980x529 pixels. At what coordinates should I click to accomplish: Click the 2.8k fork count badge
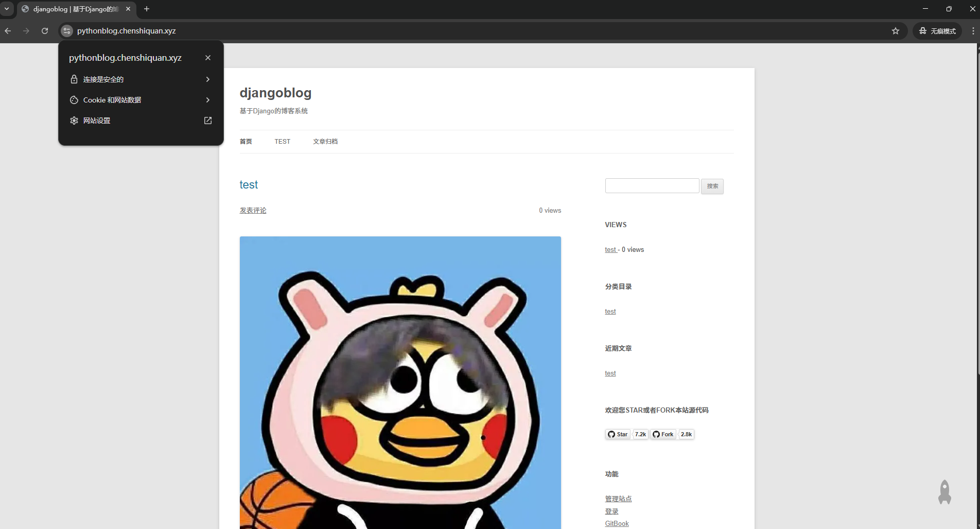tap(686, 434)
